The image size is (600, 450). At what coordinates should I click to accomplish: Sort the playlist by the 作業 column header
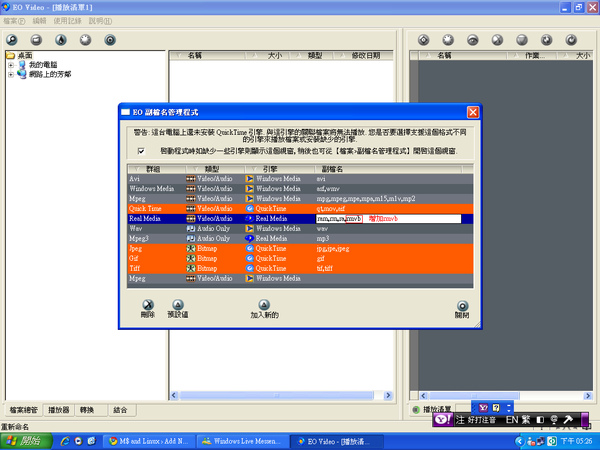coord(532,56)
